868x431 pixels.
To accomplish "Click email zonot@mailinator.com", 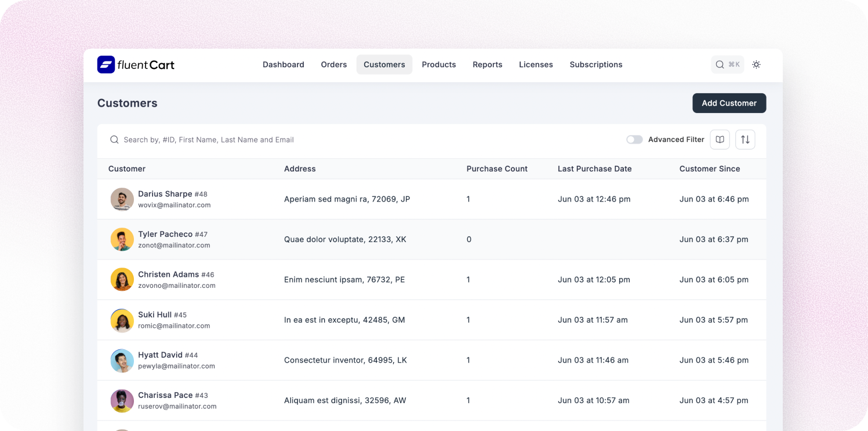I will (x=174, y=245).
